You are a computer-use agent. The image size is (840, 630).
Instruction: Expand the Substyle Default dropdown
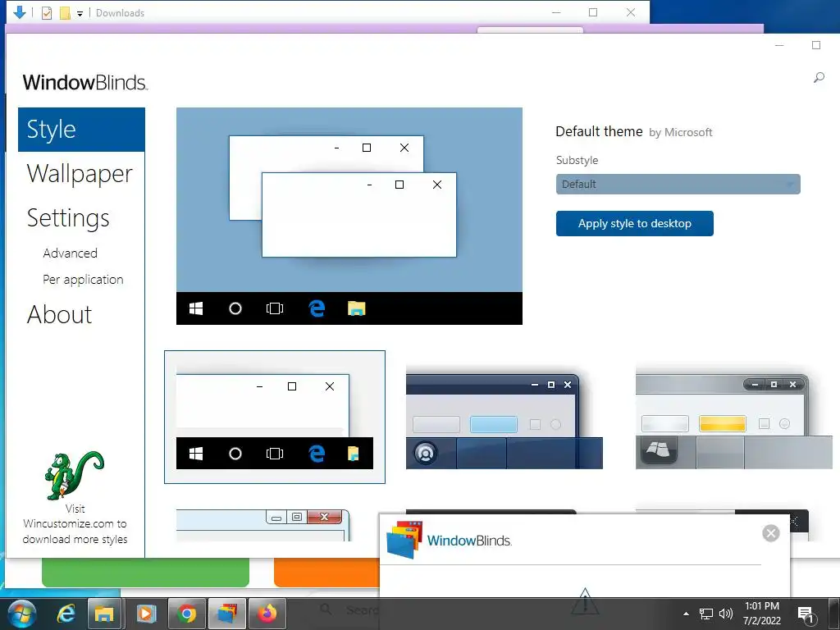pyautogui.click(x=678, y=185)
